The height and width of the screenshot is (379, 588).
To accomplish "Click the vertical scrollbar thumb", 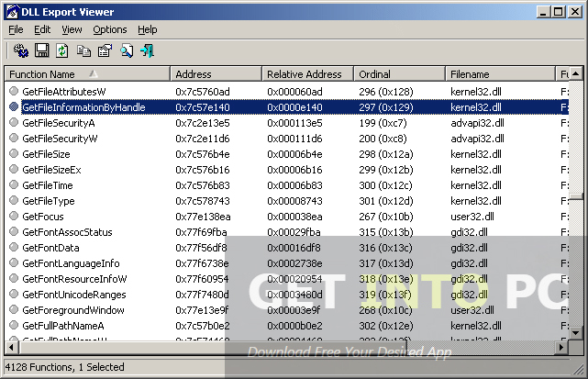I will pos(576,196).
